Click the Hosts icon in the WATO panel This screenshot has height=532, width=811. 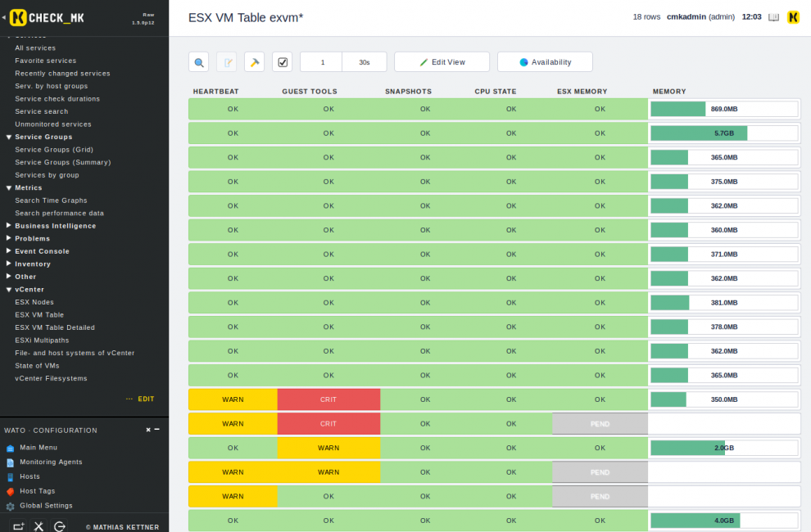(10, 476)
